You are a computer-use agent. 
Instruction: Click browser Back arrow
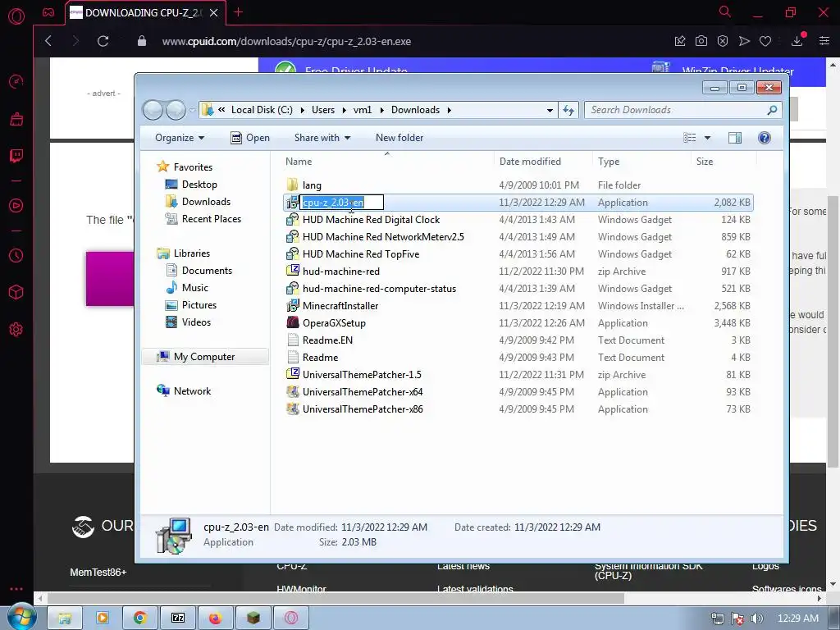pyautogui.click(x=48, y=41)
